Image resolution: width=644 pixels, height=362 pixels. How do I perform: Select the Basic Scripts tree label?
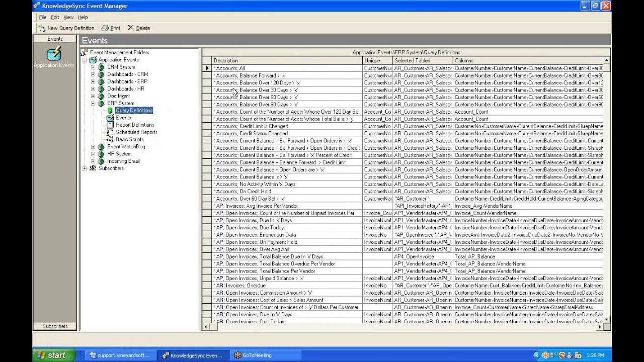pyautogui.click(x=130, y=139)
